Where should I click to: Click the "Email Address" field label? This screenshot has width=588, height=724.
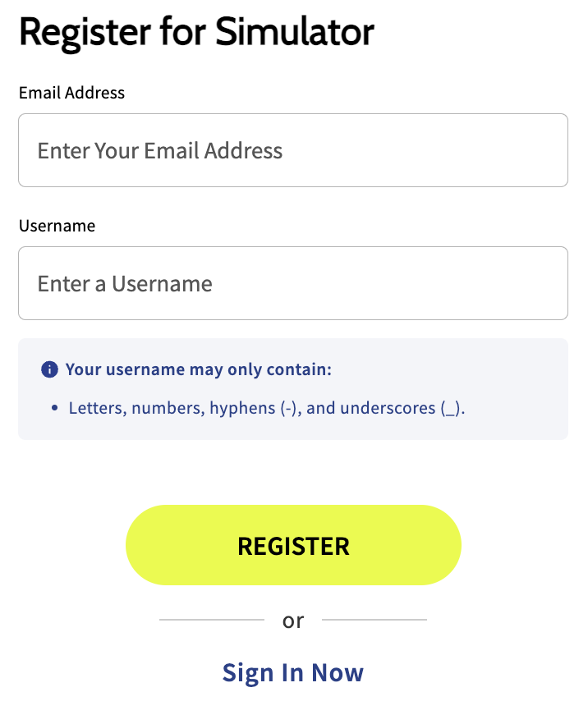(72, 93)
